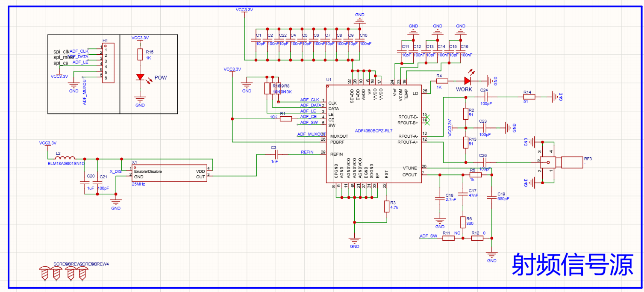Screen dimensions: 644x292
Task: Select the ADF_SW net label beside R11
Action: [x=428, y=236]
